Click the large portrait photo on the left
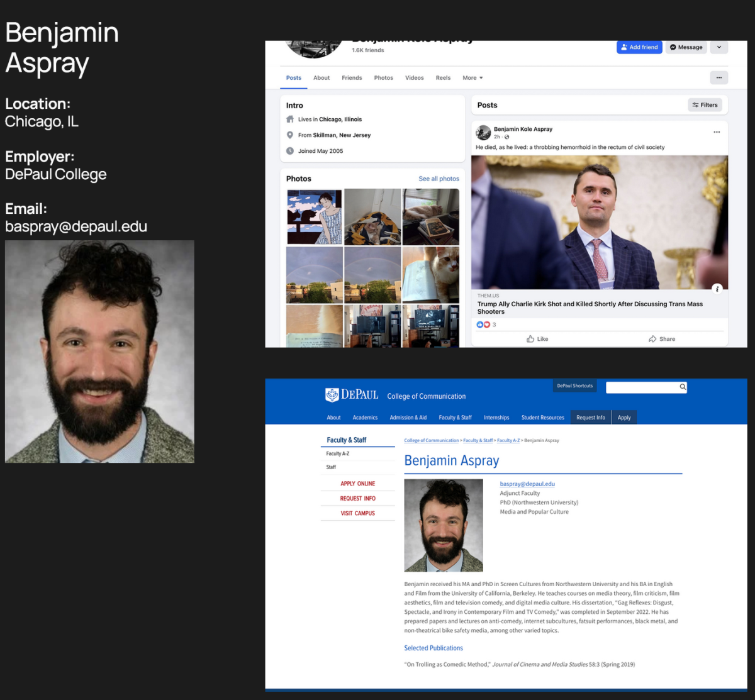Screen dimensions: 755x700 pyautogui.click(x=99, y=352)
